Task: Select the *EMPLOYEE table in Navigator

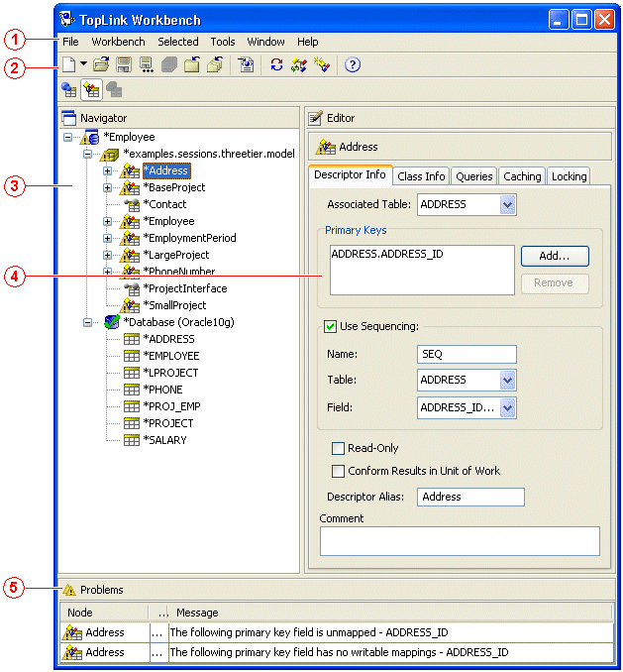Action: coord(171,356)
